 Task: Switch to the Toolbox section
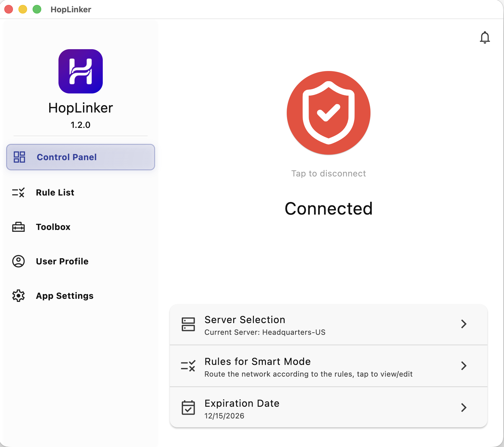[53, 227]
